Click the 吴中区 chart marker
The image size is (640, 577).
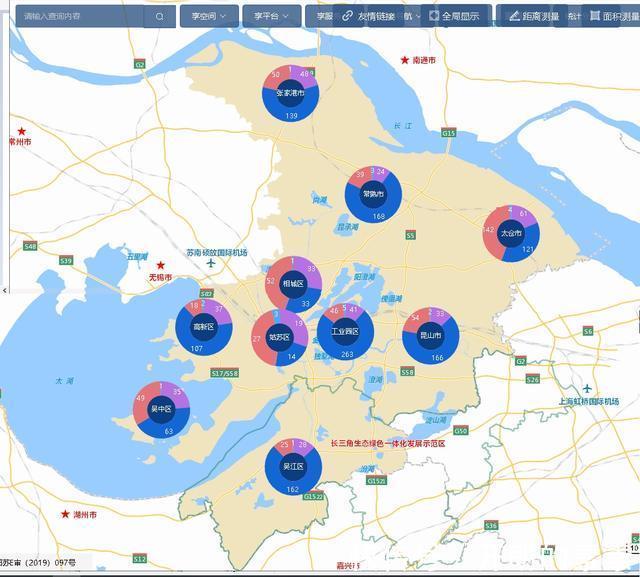(x=161, y=409)
